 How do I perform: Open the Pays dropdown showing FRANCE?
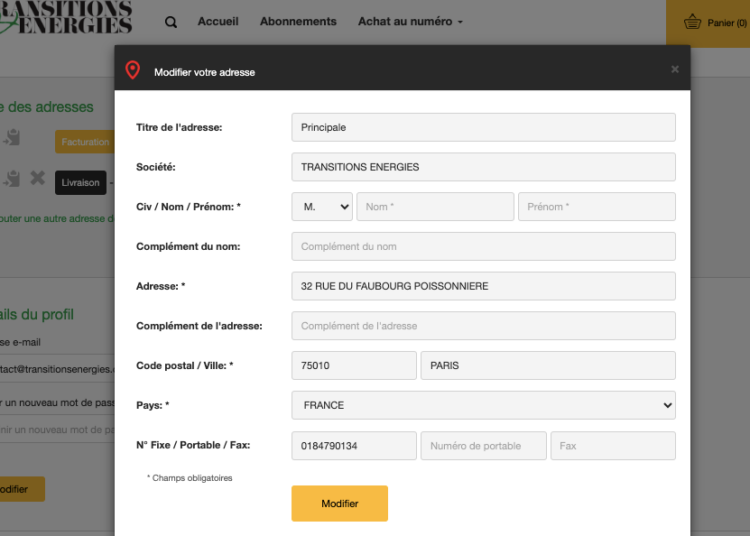pos(483,405)
